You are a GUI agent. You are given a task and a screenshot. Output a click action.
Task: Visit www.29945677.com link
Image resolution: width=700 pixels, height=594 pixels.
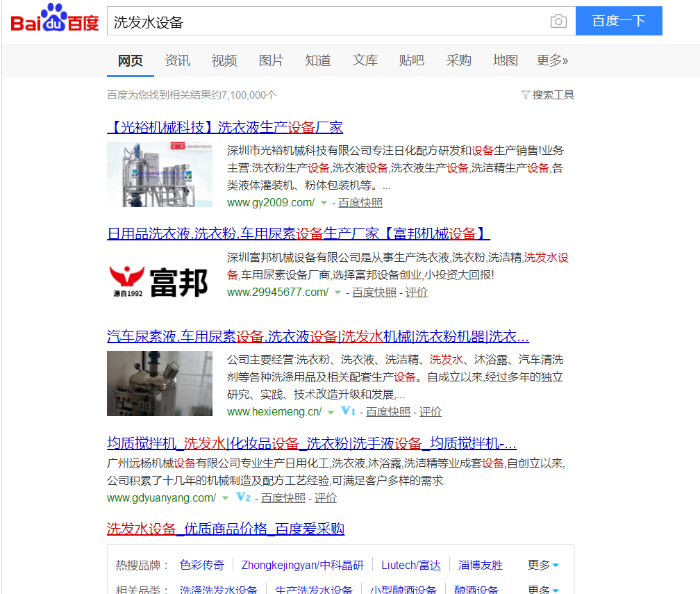(x=278, y=292)
